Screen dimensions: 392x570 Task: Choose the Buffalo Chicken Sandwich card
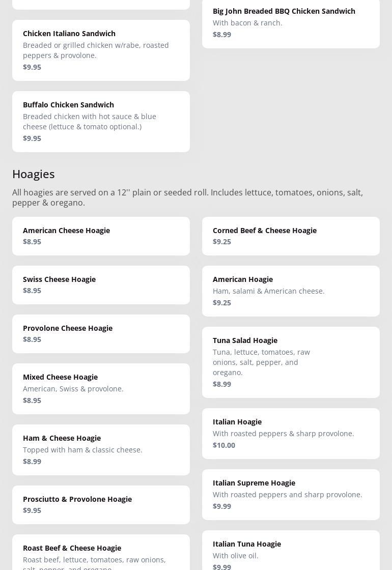[101, 121]
